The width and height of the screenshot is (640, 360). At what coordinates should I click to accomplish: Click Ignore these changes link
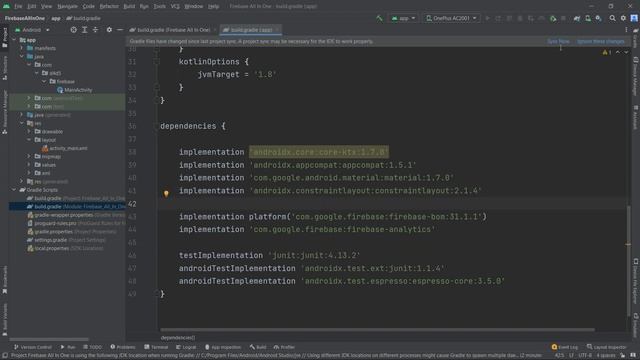point(601,41)
